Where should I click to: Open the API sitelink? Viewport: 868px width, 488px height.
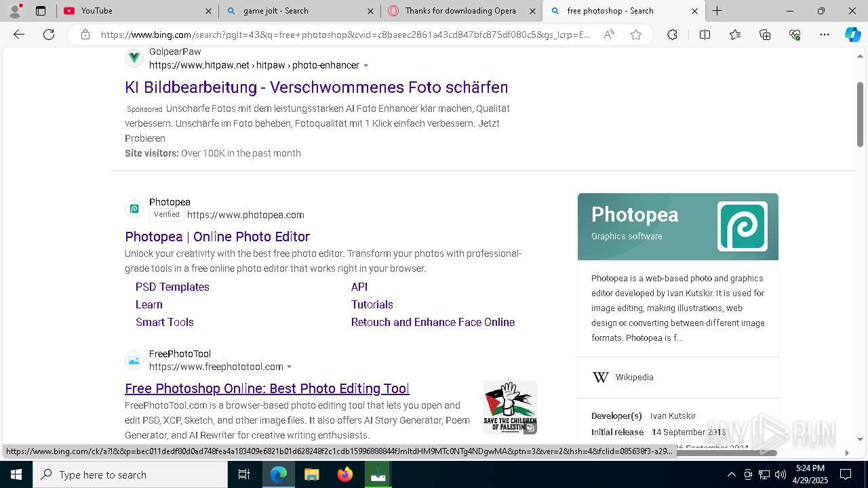pos(359,287)
